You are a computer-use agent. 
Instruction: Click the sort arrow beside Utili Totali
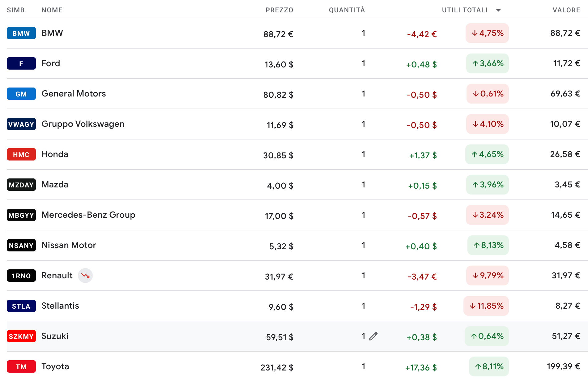(498, 10)
